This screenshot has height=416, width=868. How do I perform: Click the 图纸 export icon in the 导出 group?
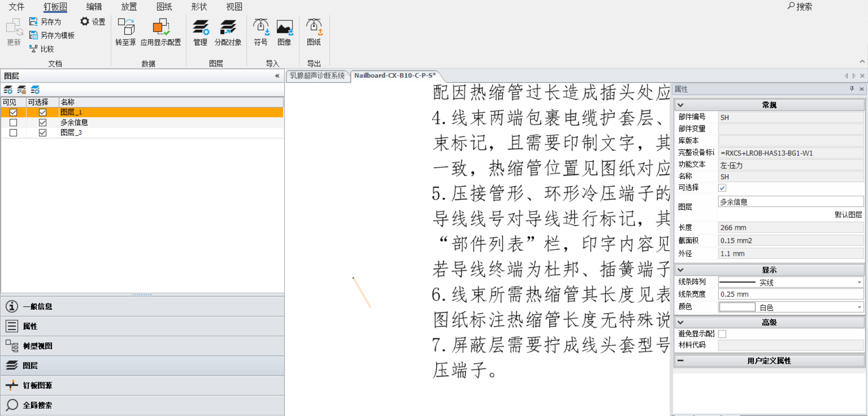pos(314,27)
